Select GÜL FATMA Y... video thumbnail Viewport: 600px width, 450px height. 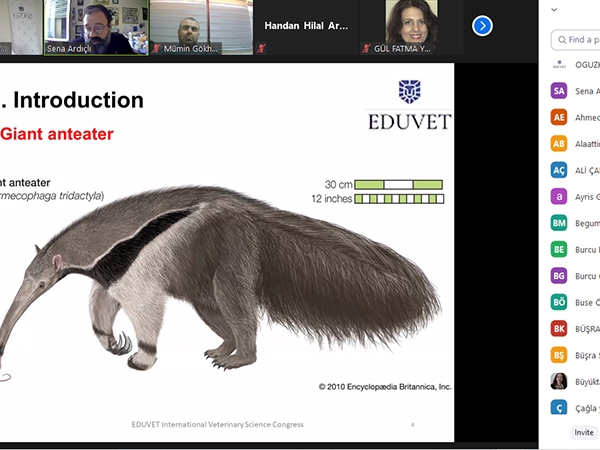(x=411, y=27)
